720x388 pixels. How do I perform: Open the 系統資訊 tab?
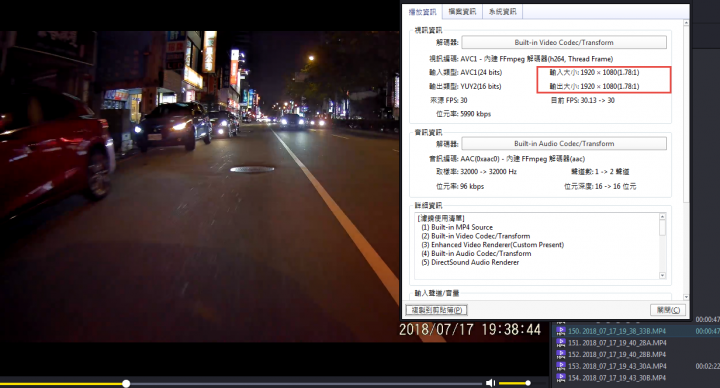click(502, 12)
